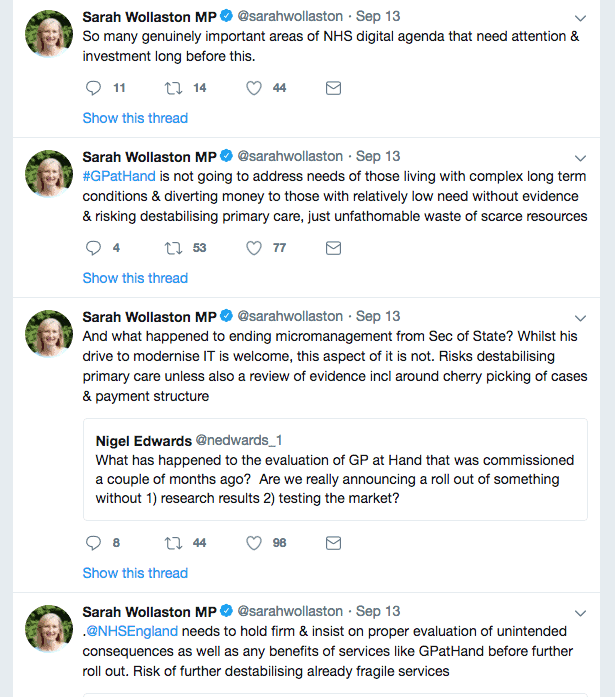615x697 pixels.
Task: Click Sarah Wollaston's avatar on the first tweet
Action: [x=48, y=34]
